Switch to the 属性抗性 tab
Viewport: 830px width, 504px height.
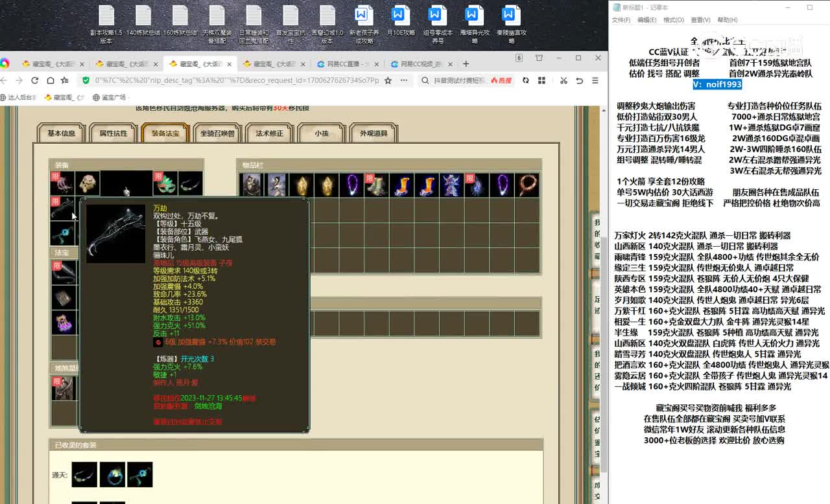tap(113, 133)
